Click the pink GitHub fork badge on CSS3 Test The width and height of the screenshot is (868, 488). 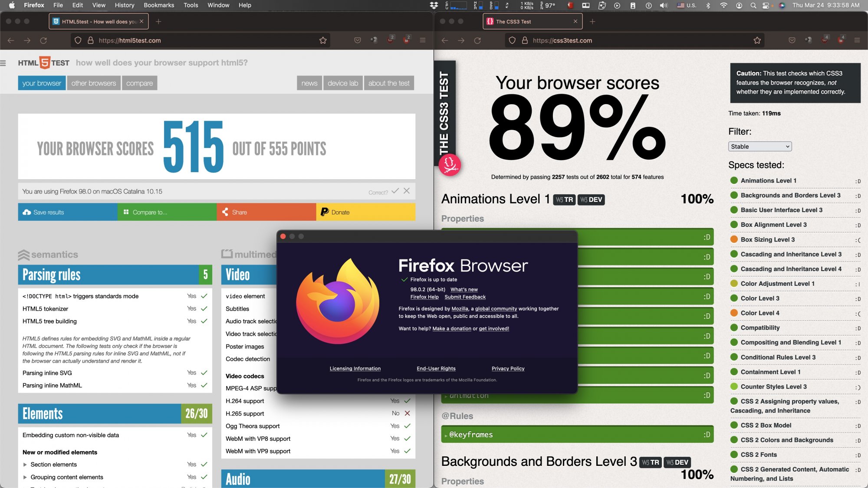(x=450, y=164)
